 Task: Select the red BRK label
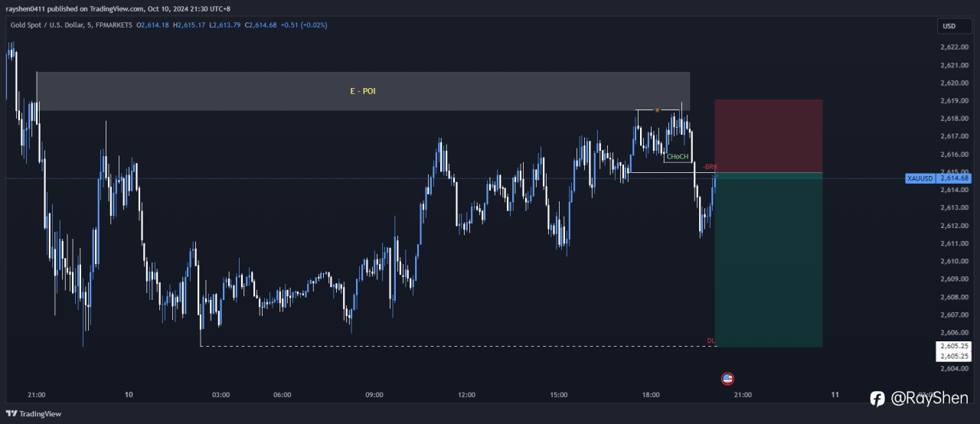(710, 166)
